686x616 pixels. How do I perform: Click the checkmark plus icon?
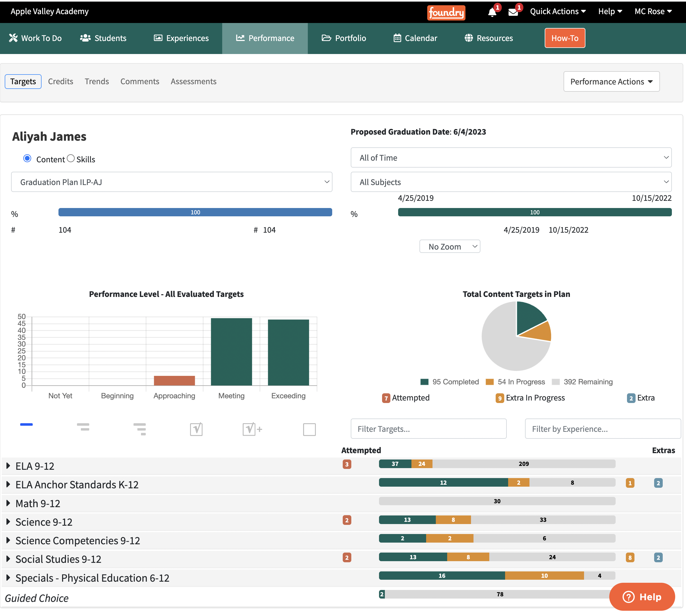pos(252,429)
